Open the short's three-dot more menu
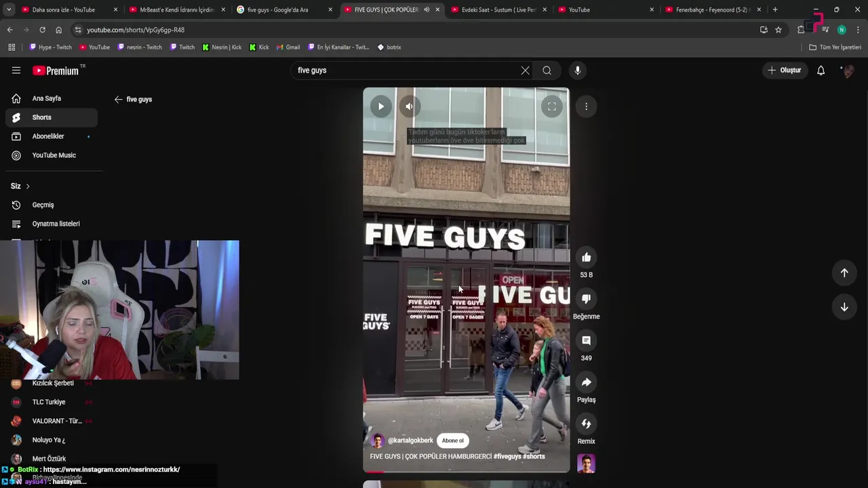The height and width of the screenshot is (488, 868). (x=586, y=106)
